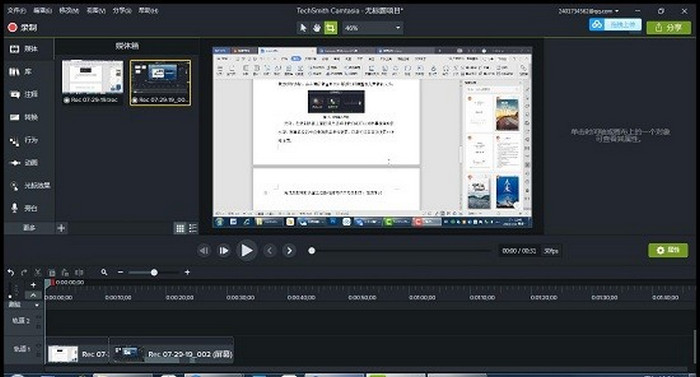
Task: Expand the More (更多) sidebar item
Action: [x=29, y=228]
